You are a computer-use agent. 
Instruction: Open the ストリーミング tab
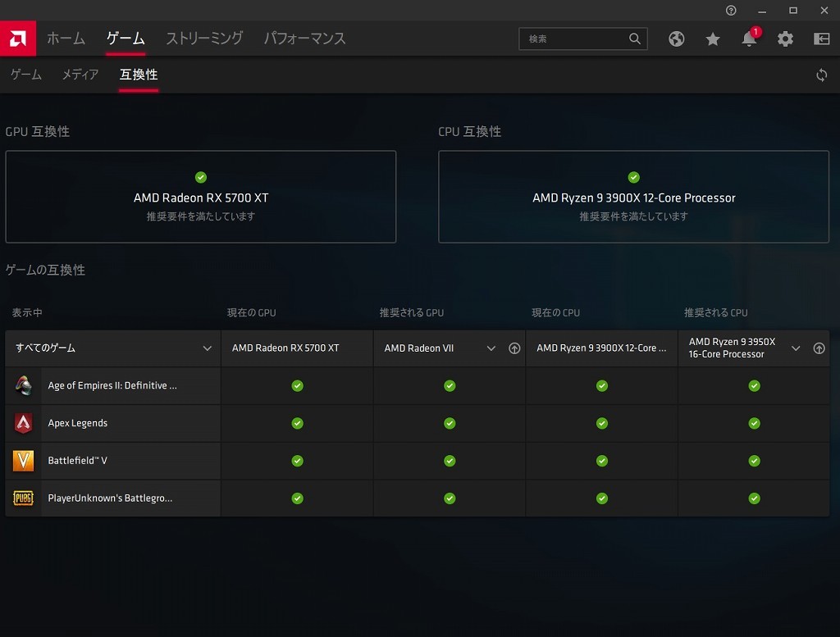point(204,39)
